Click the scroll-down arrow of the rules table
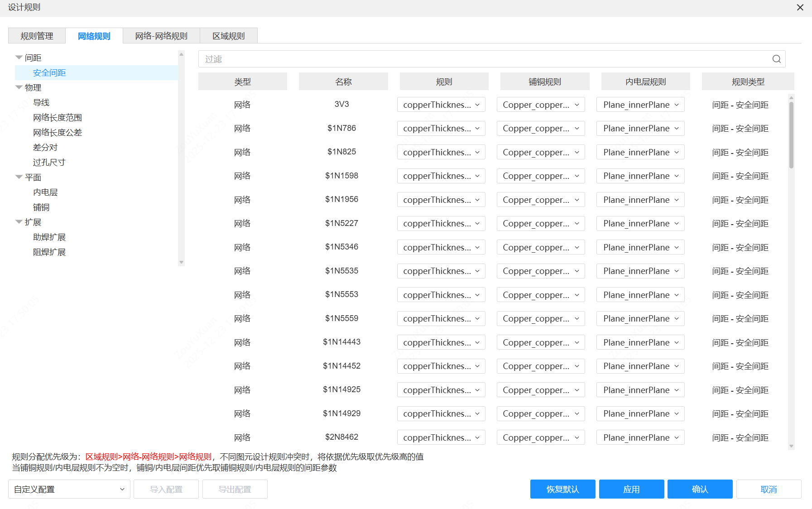 791,447
